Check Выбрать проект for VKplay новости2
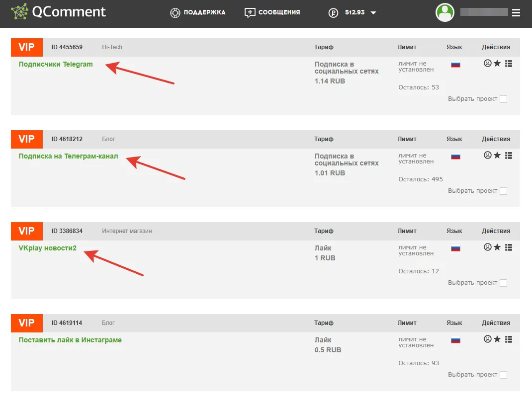The width and height of the screenshot is (532, 399). [x=504, y=283]
